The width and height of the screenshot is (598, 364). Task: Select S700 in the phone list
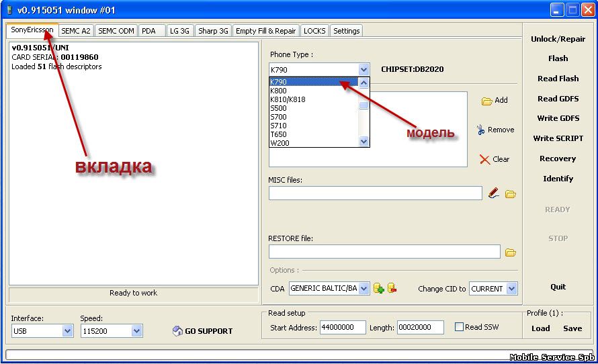point(314,117)
